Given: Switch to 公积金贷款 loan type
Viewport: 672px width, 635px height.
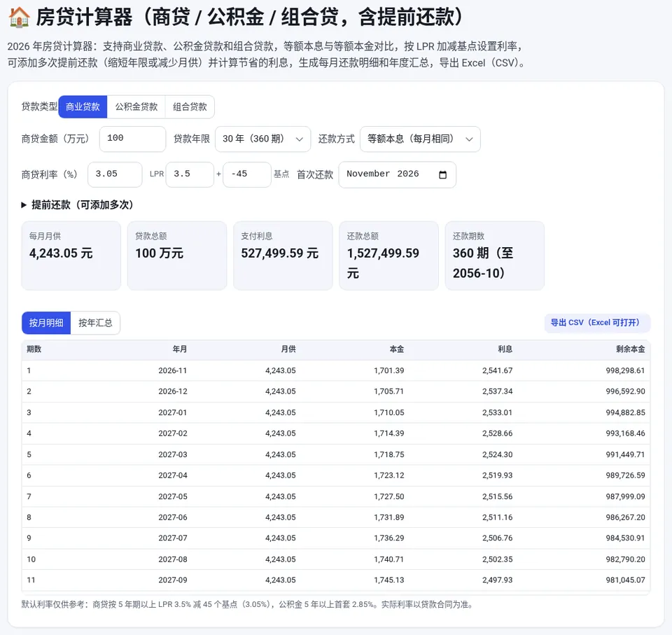Looking at the screenshot, I should (136, 106).
